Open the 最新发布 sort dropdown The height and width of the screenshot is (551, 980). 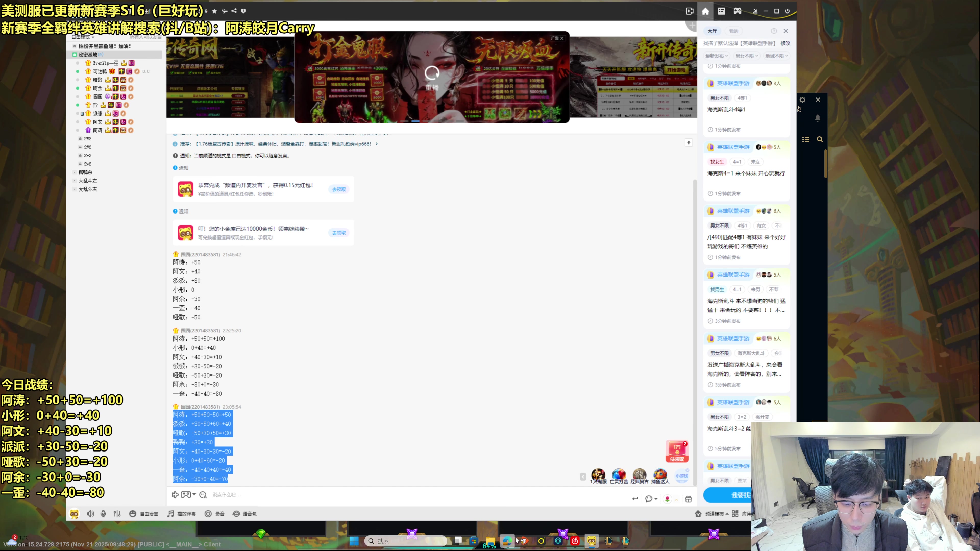tap(716, 56)
